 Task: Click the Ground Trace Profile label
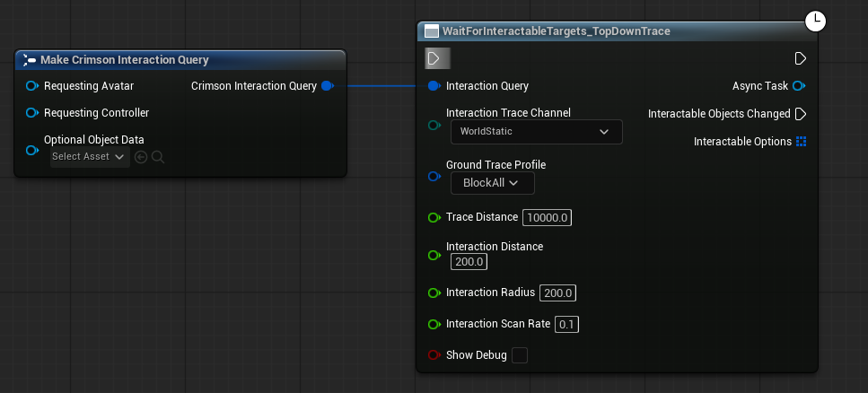tap(496, 165)
